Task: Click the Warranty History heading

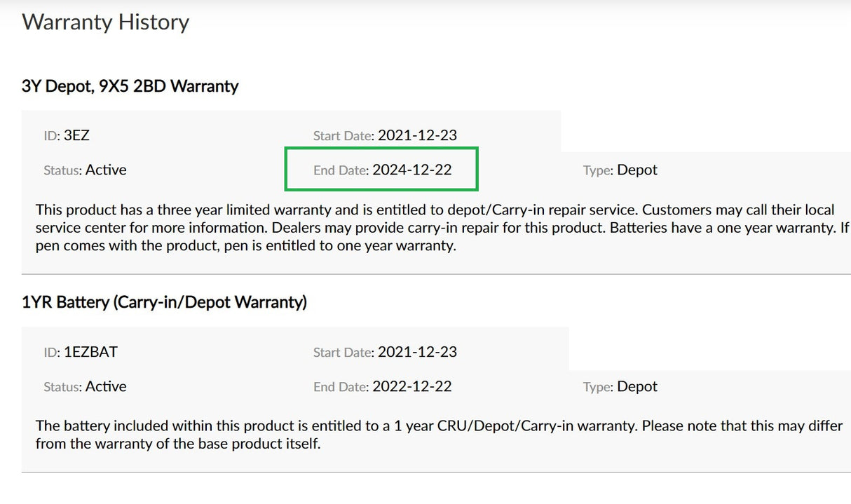Action: 105,22
